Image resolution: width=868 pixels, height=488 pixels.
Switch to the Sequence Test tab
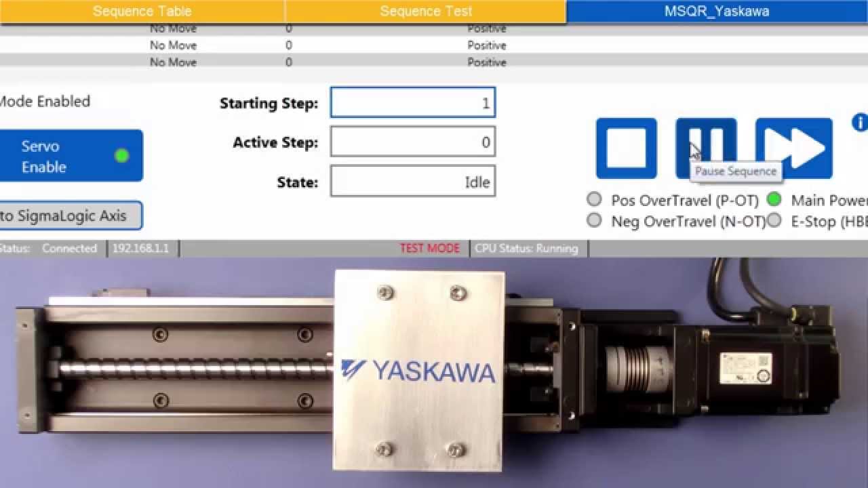tap(426, 11)
